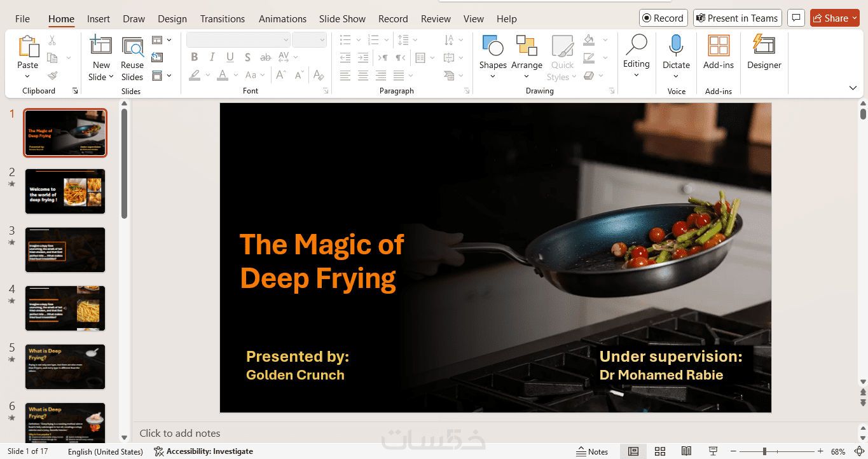The image size is (868, 459).
Task: Zoom out with the minus button
Action: [734, 451]
